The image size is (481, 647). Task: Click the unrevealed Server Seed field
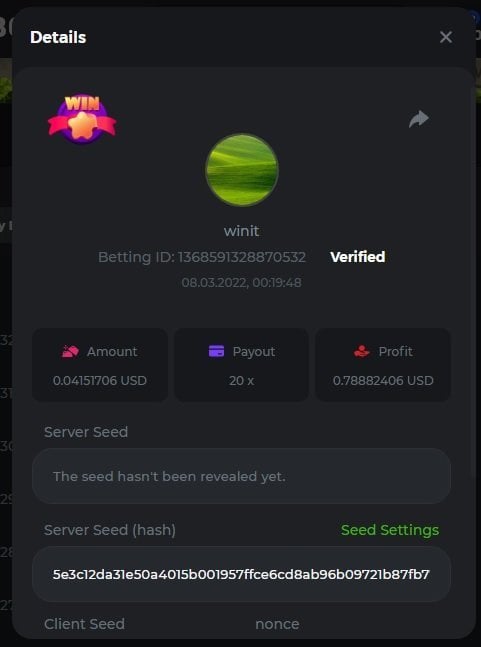(241, 476)
